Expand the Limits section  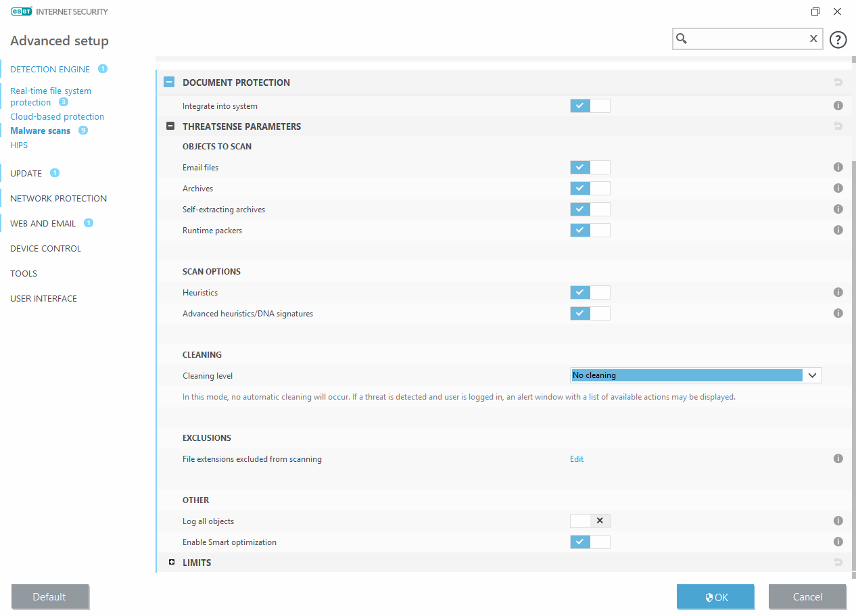coord(172,563)
